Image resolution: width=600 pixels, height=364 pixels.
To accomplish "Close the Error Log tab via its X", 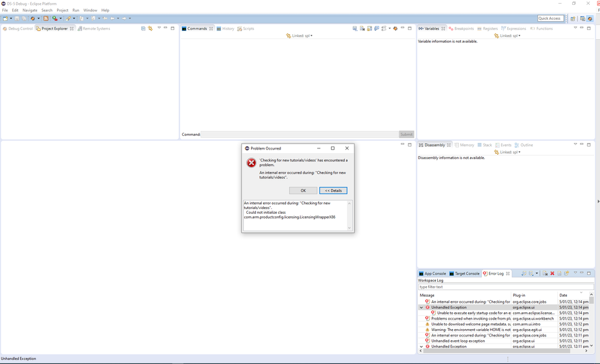I will click(x=508, y=274).
